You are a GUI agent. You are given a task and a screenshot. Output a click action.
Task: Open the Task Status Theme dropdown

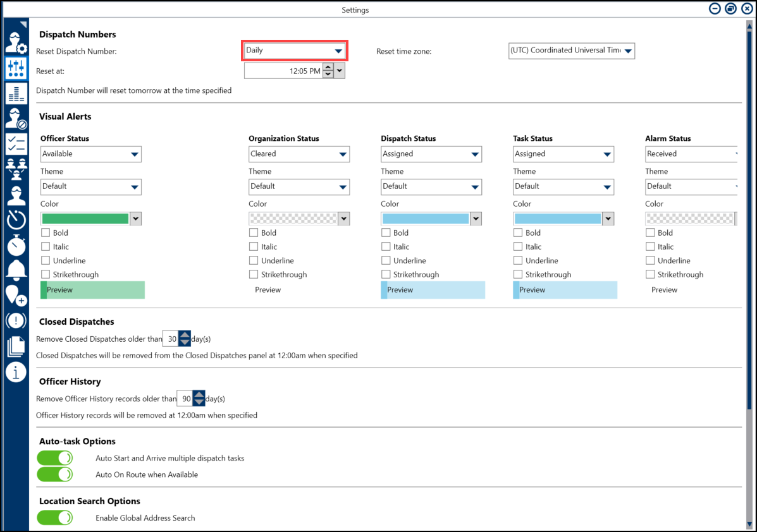pos(563,186)
